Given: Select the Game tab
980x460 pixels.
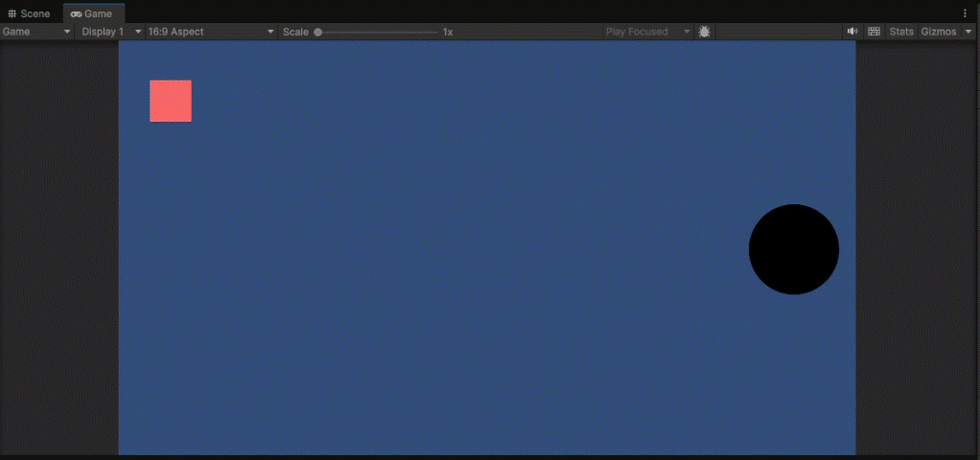Looking at the screenshot, I should pos(92,13).
